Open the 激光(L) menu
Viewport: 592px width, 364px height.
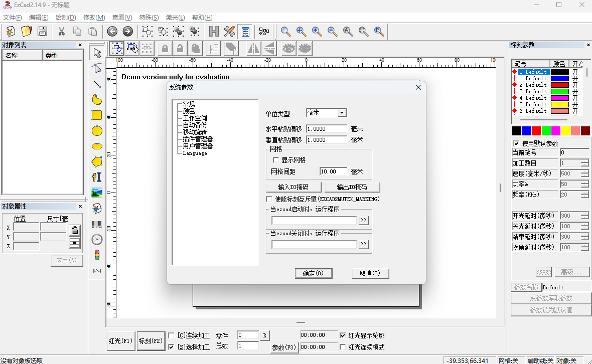click(175, 18)
